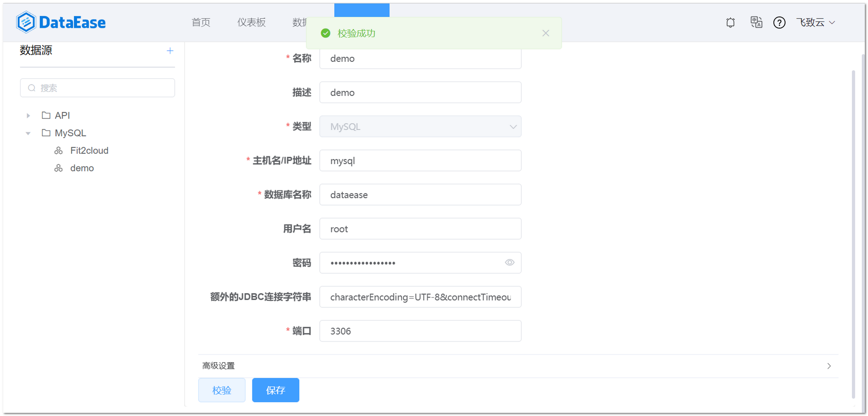Click the DataEase logo icon

click(26, 22)
